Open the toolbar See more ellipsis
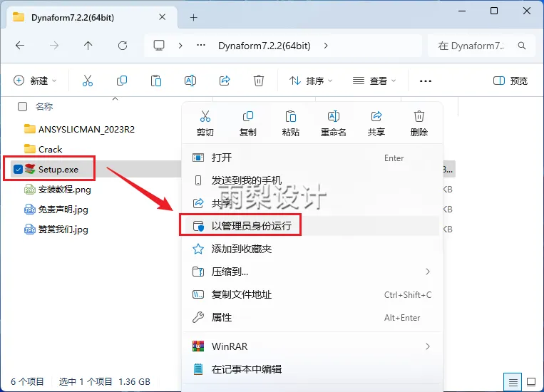544x392 pixels. (x=426, y=81)
